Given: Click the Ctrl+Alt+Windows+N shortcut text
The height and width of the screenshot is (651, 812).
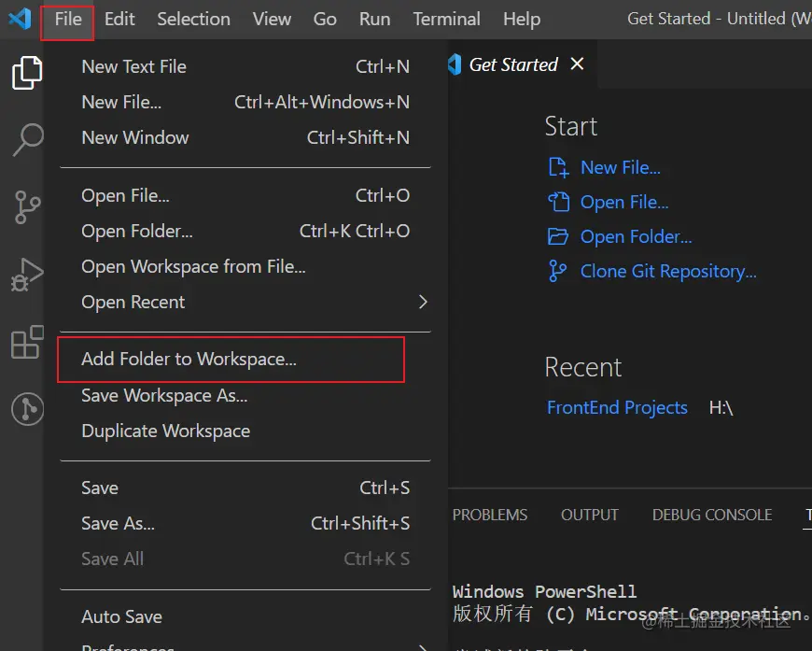Looking at the screenshot, I should [x=322, y=102].
